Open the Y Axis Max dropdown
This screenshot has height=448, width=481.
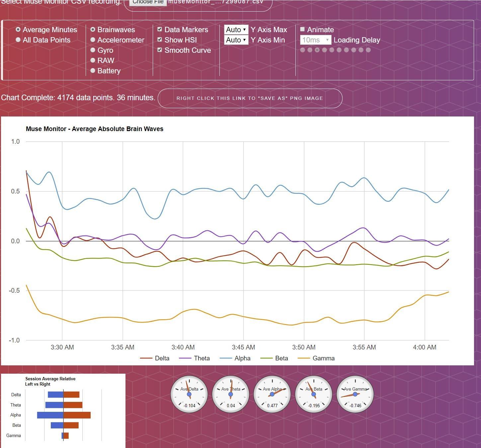[x=236, y=30]
